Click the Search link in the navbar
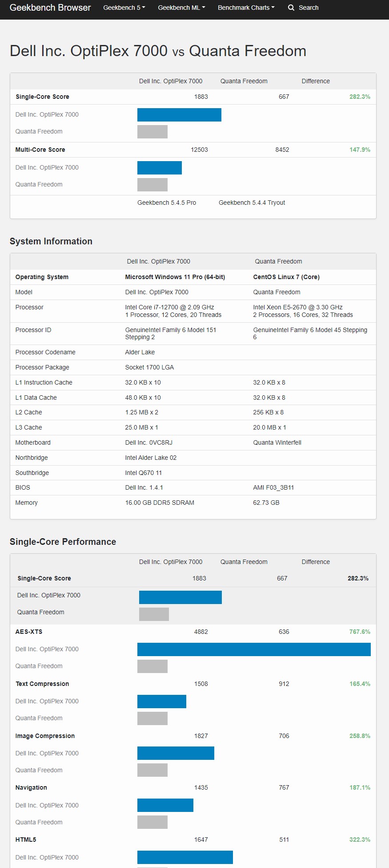The width and height of the screenshot is (389, 868). 309,8
